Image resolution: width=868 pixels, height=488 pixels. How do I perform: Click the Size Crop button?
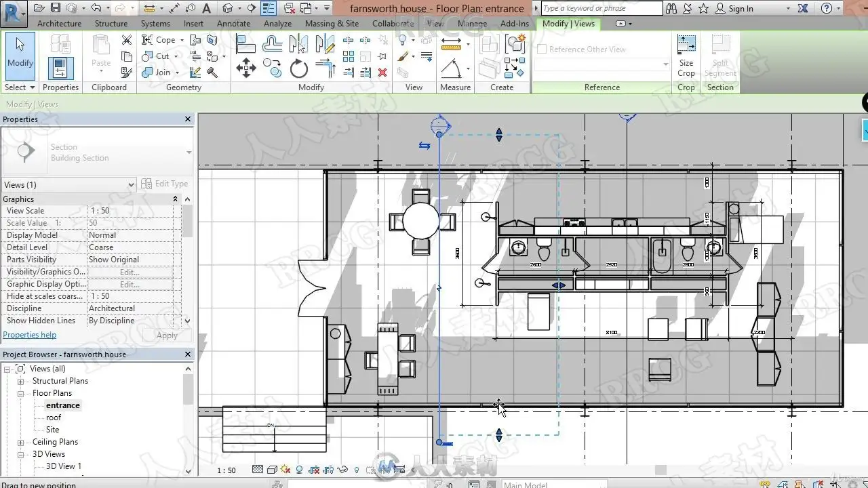click(x=686, y=56)
